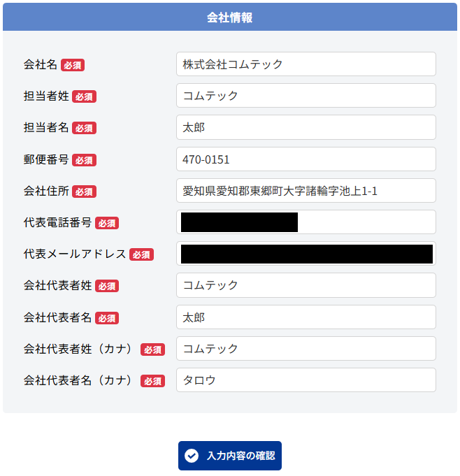
Task: Click the 代表電話番号 label text
Action: [57, 222]
